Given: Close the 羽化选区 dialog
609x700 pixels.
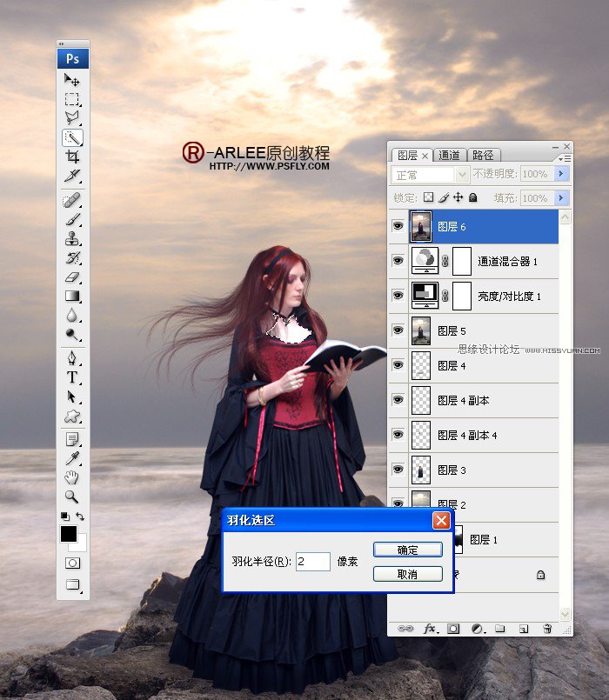Looking at the screenshot, I should tap(441, 521).
